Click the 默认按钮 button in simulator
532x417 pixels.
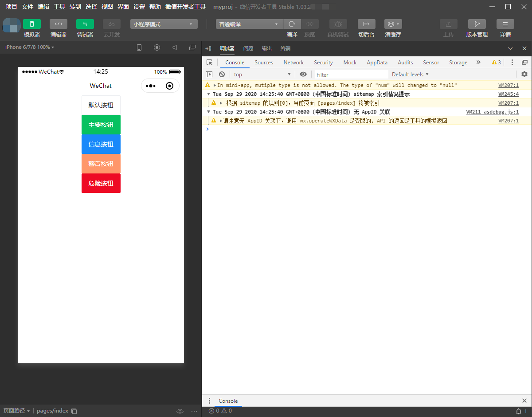coord(101,105)
